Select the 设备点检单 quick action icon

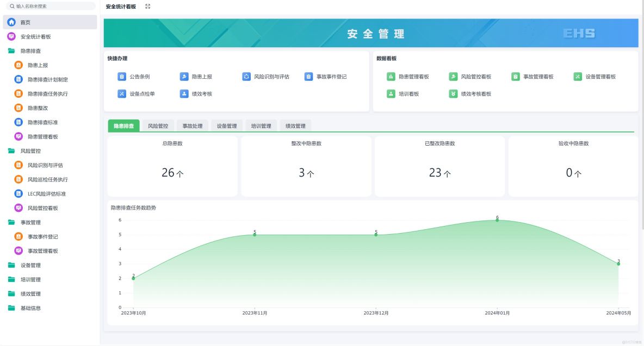click(122, 93)
